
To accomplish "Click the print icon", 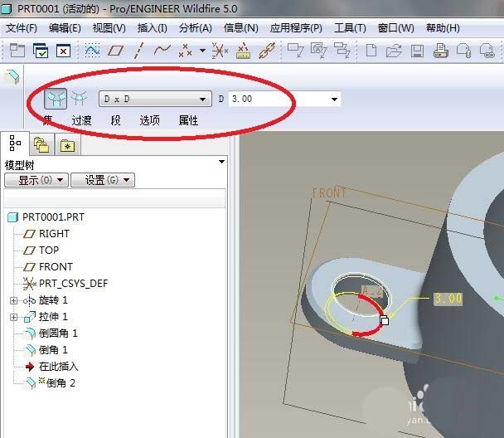I will 441,51.
